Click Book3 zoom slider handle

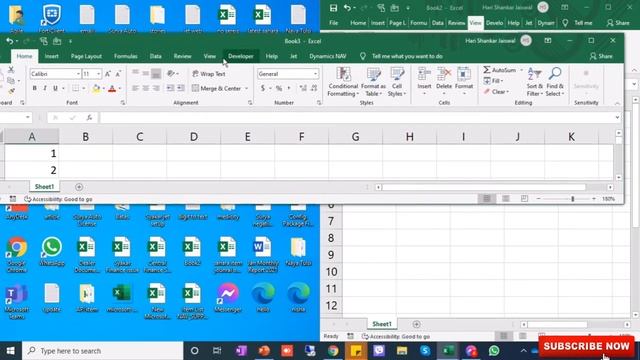[x=573, y=199]
